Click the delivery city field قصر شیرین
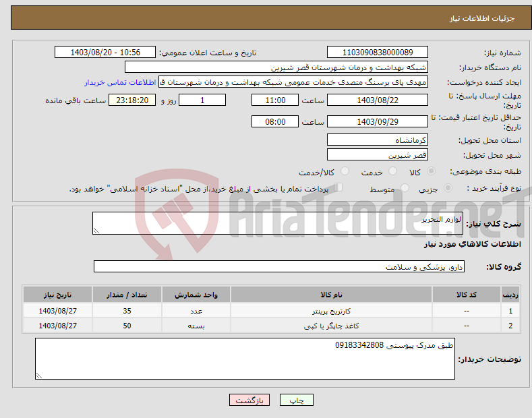532x418 pixels. click(378, 154)
